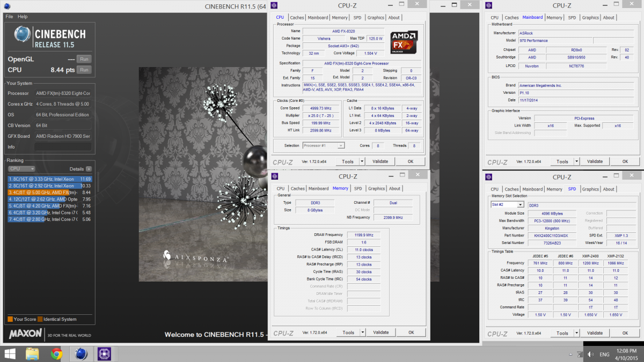Viewport: 644px width, 362px height.
Task: Click the Tools button in the CPU-Z Memory window
Action: 348,333
